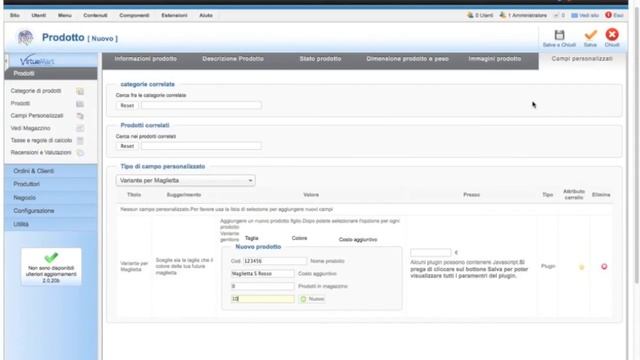Click the Prodotti in magazzino field
Screen dimensions: 640x360
[x=262, y=299]
